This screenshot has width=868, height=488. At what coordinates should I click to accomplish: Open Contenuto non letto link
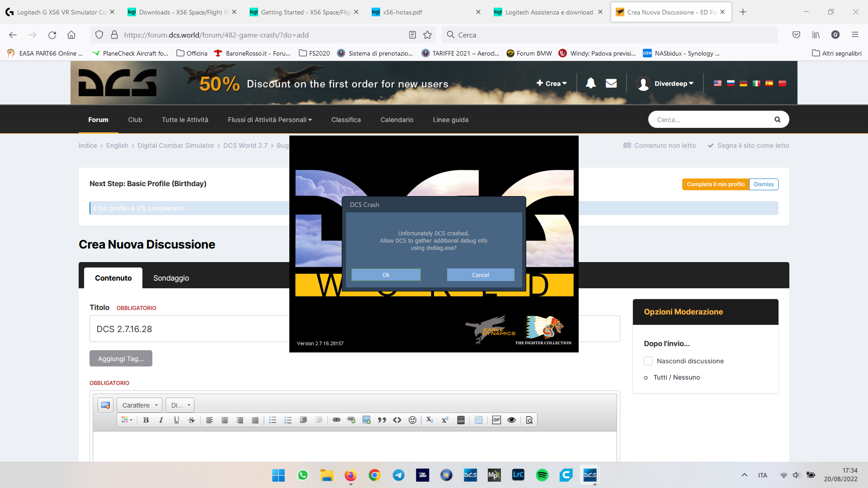(x=660, y=145)
